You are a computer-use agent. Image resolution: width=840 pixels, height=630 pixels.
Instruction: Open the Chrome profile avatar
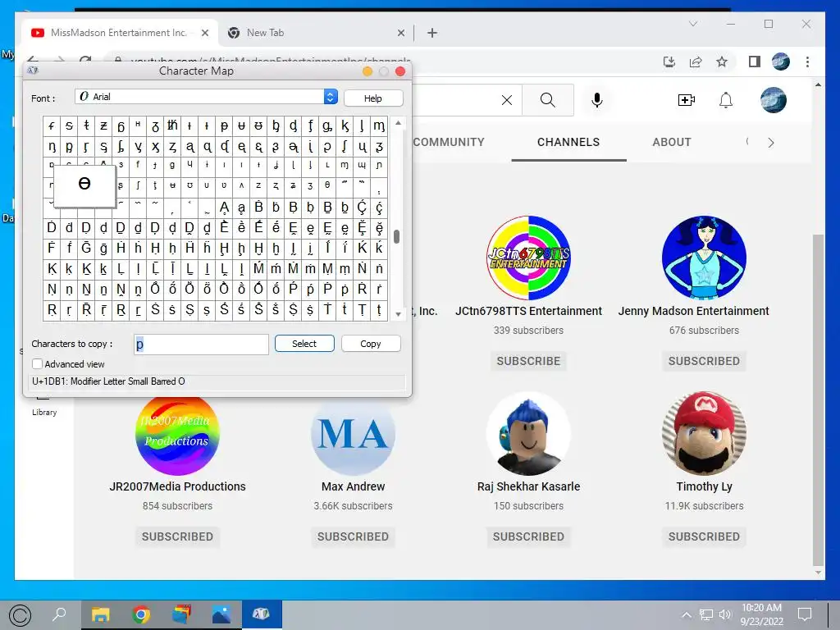[781, 62]
